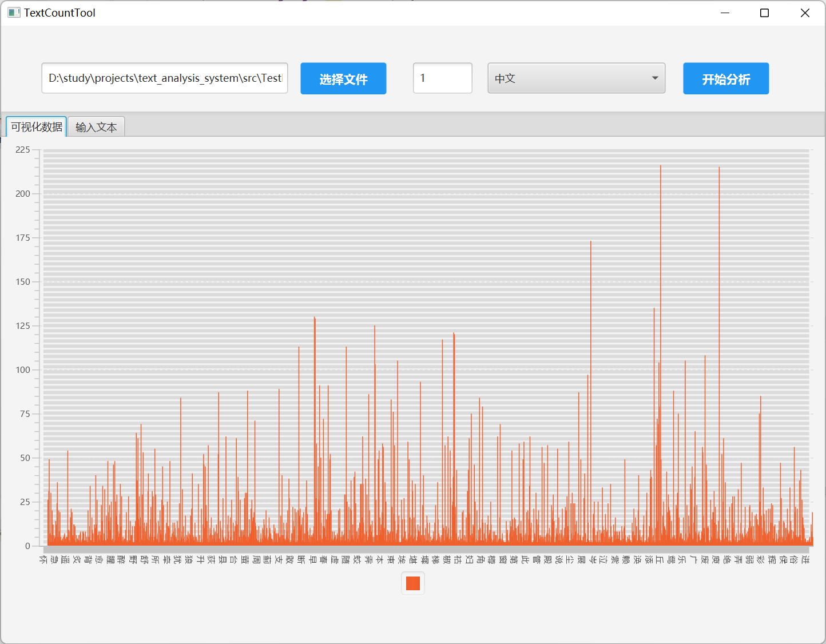Screen dimensions: 826x644
Task: Click the 225 label atop the y-axis
Action: coord(23,150)
